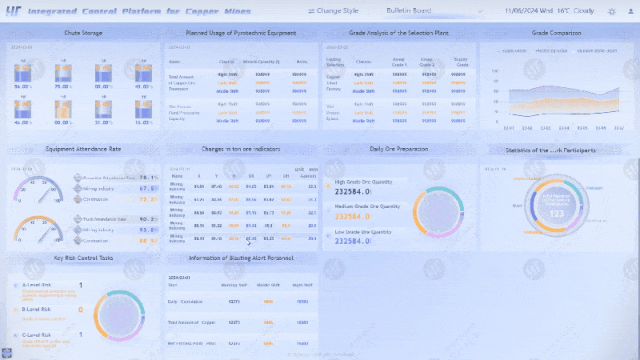Screen dimensions: 640x360
Task: Toggle the blue-line legend entry in Grade Comparison
Action: [511, 51]
